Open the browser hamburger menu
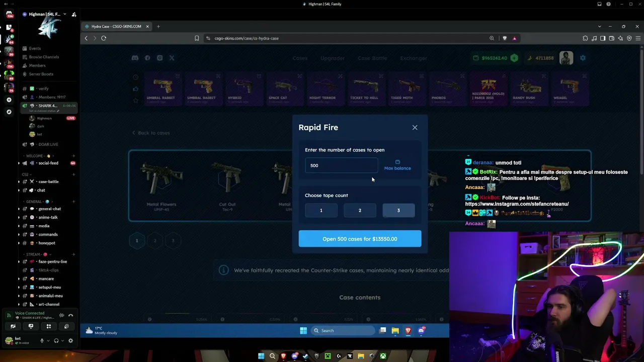Screen dimensions: 644x362 pos(638,38)
